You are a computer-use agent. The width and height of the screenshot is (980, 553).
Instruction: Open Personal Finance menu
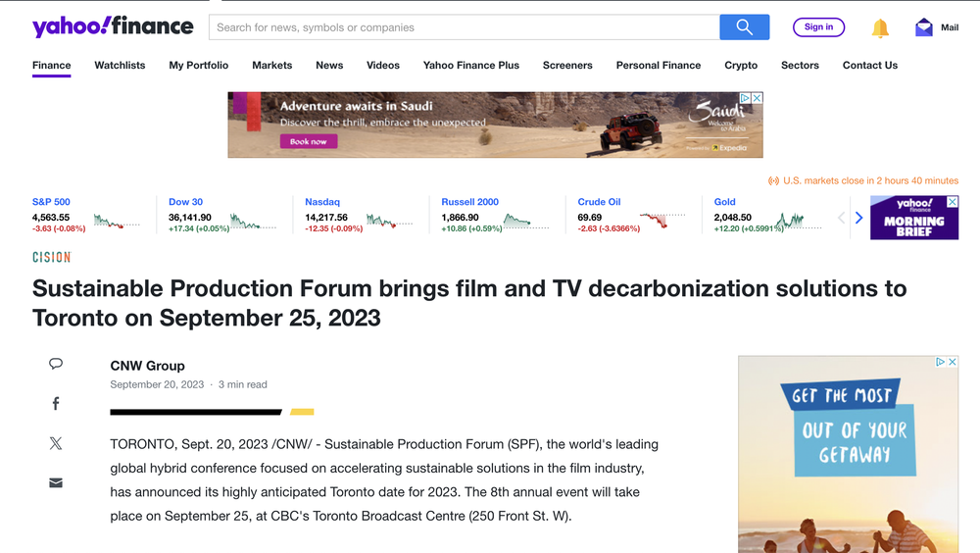click(659, 65)
